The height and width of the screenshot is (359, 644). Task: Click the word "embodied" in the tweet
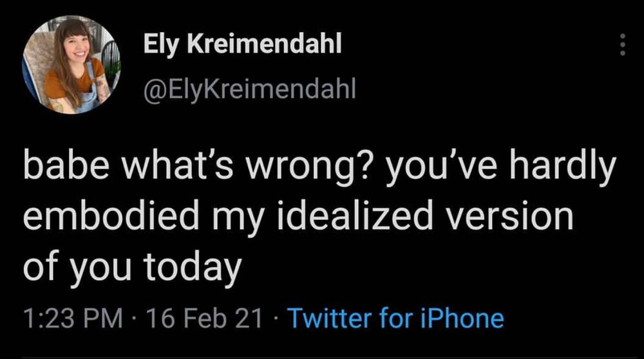[111, 215]
